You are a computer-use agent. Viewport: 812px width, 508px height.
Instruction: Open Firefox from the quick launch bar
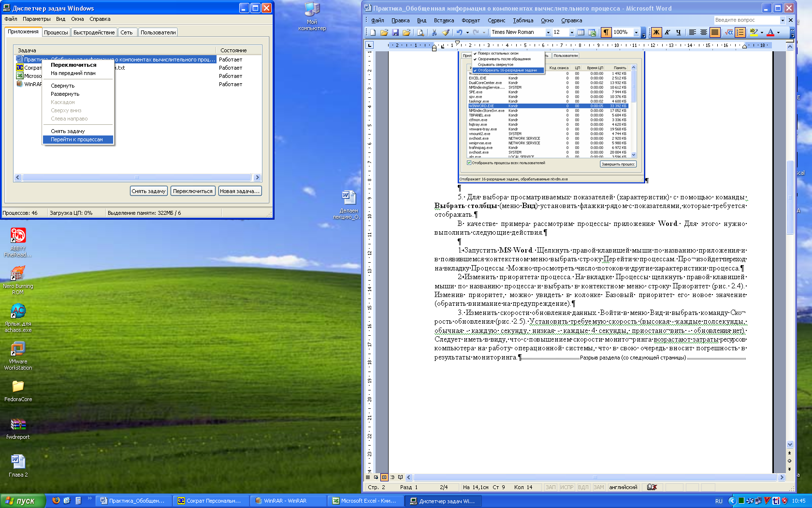[56, 501]
